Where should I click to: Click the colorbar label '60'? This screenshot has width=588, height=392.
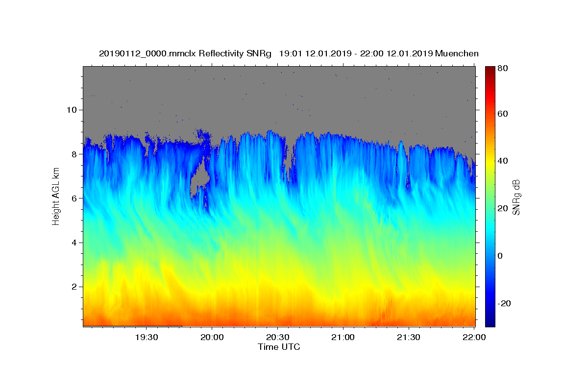pyautogui.click(x=504, y=114)
